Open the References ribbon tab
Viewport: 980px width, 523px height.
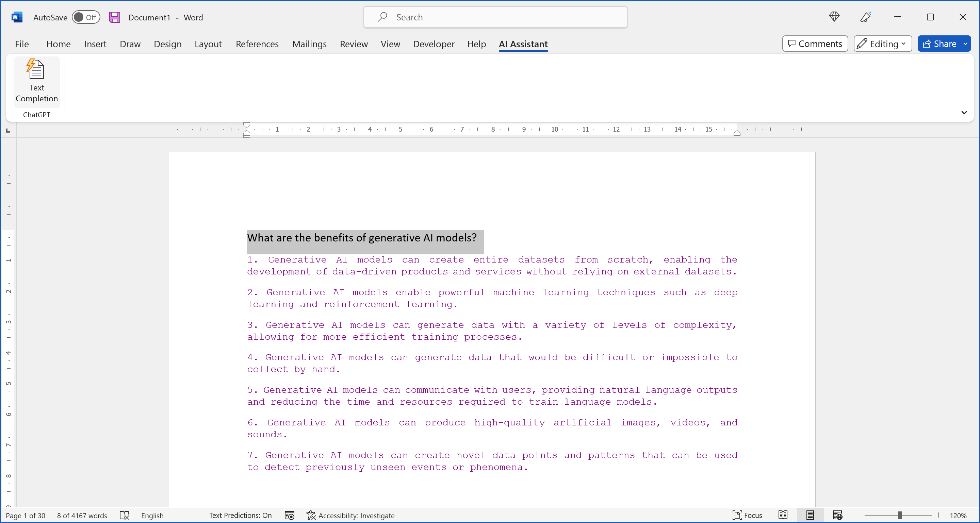coord(257,44)
